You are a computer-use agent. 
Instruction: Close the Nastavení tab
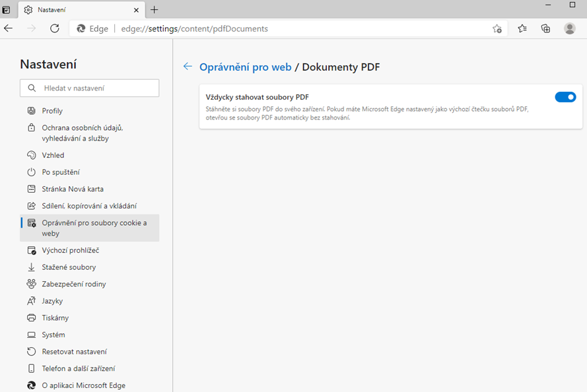(136, 10)
